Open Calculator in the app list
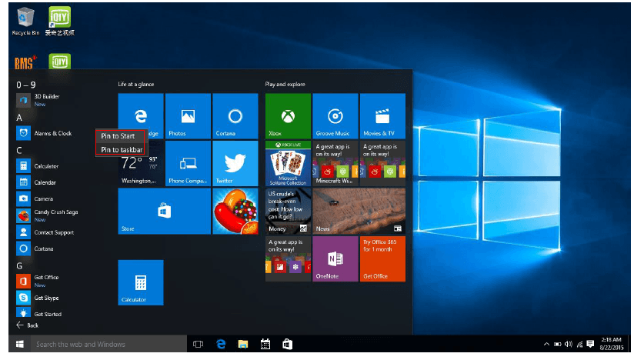 [x=46, y=166]
